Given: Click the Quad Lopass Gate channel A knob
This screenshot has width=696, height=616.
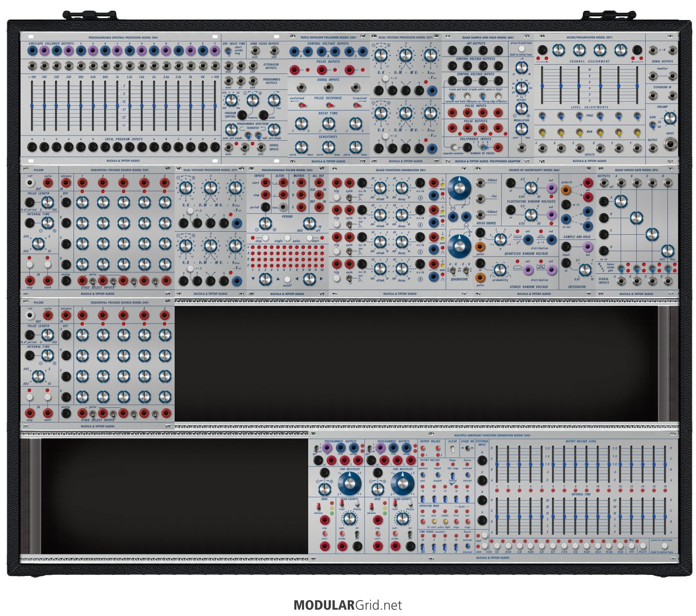Looking at the screenshot, I should coord(621,201).
